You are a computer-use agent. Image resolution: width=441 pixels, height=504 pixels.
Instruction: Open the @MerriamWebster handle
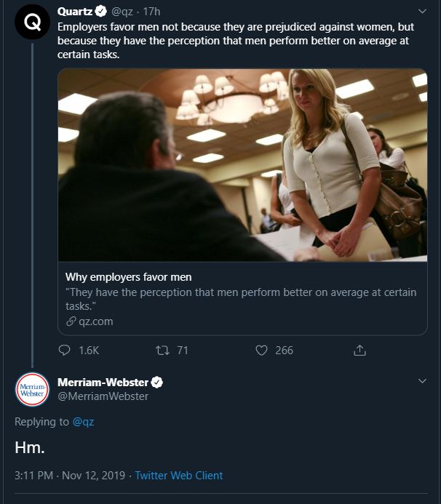pos(103,396)
